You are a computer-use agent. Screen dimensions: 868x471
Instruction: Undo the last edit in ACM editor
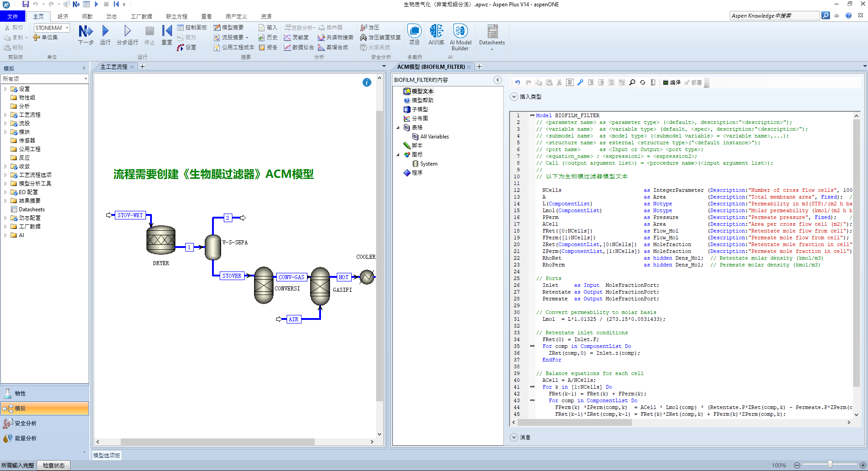tap(518, 82)
